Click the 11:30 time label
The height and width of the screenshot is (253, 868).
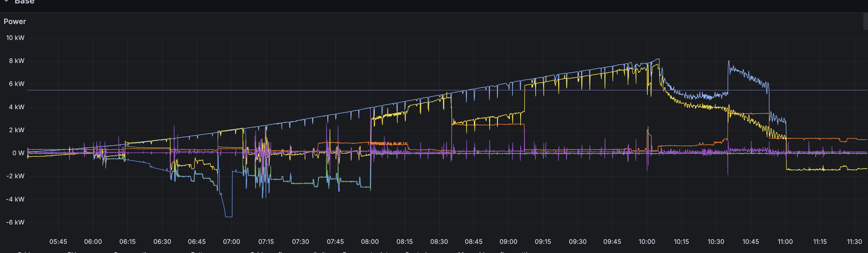point(854,241)
